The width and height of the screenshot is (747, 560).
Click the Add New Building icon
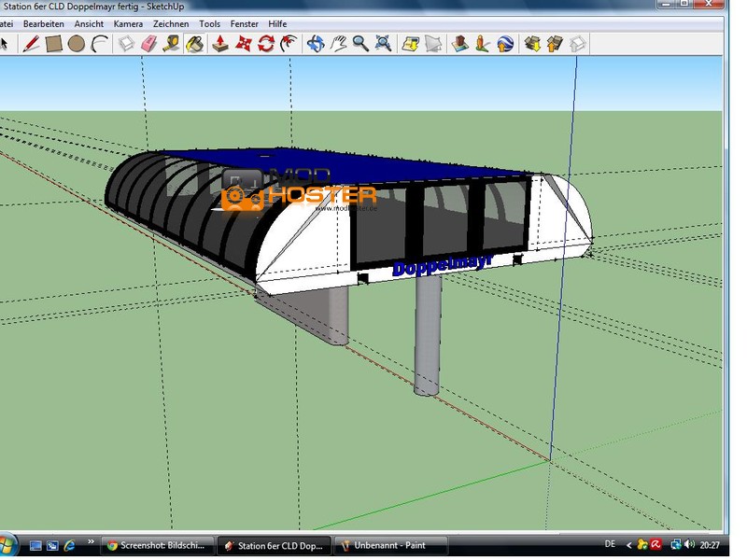(459, 44)
